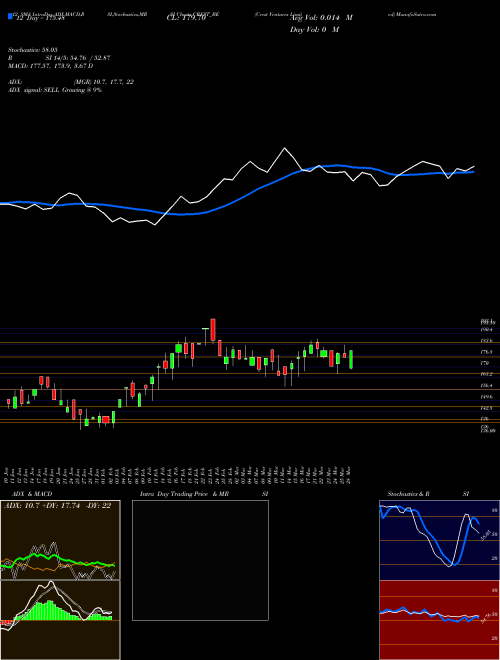Click '(MGR) 10.7, 17.7, 22' values
500x660 pixels.
click(x=104, y=82)
